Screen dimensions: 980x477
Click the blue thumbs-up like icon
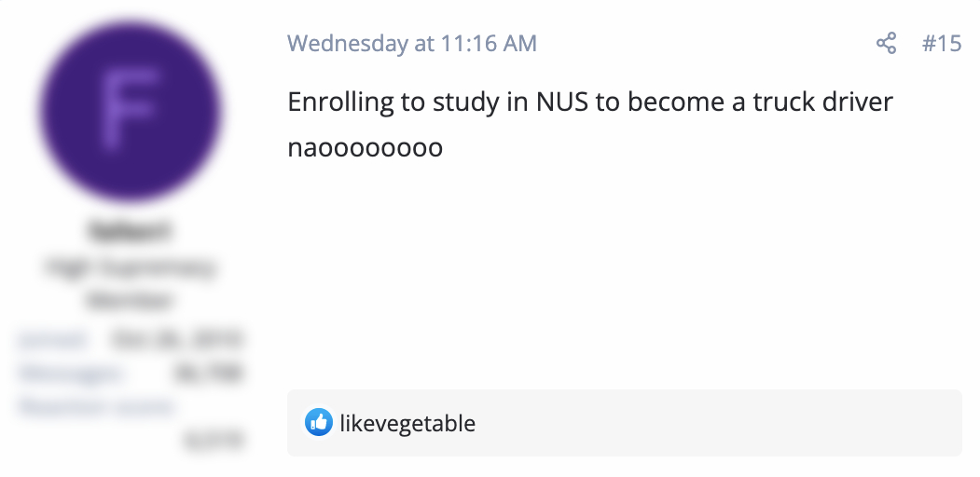pyautogui.click(x=318, y=423)
